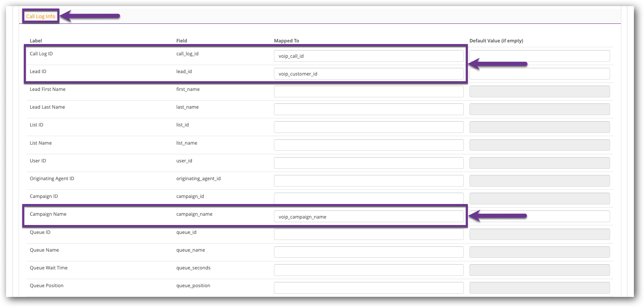Select the 'Lead Last Name' label
Viewport: 644px width, 307px height.
pyautogui.click(x=47, y=107)
